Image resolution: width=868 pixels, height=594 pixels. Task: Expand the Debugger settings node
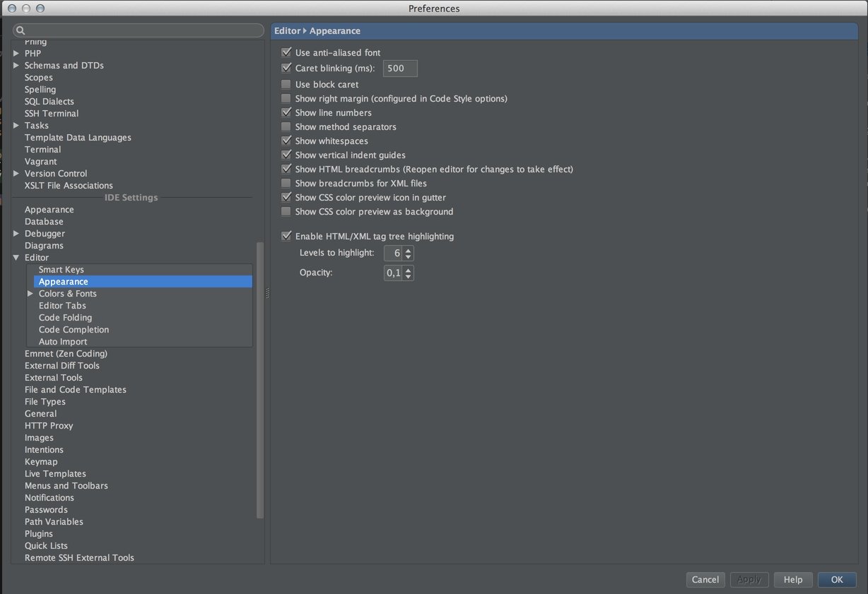pos(16,234)
